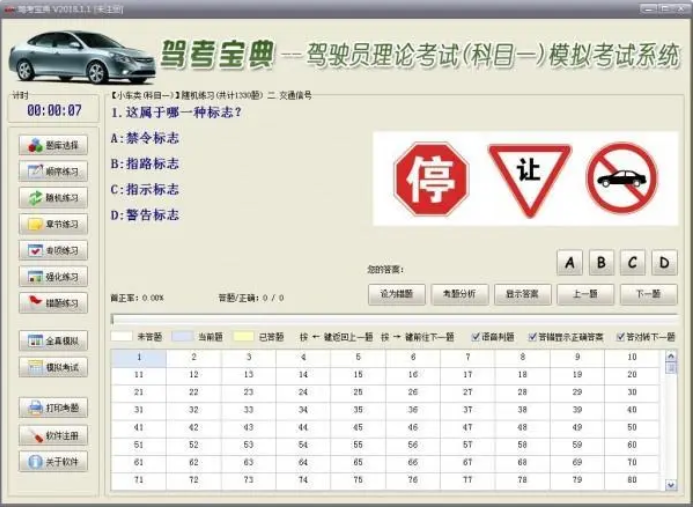
Task: Start 顺序练习 sequential practice
Action: (x=53, y=171)
